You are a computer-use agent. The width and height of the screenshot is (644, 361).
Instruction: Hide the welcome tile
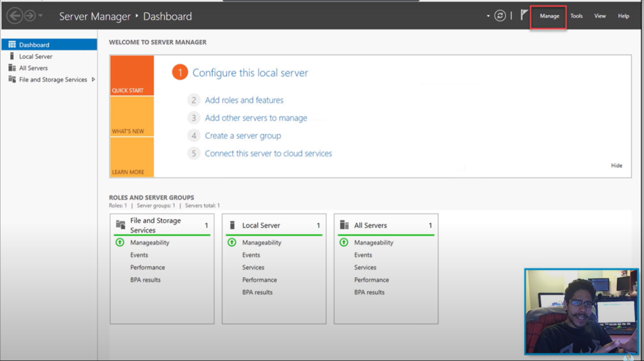click(x=616, y=165)
